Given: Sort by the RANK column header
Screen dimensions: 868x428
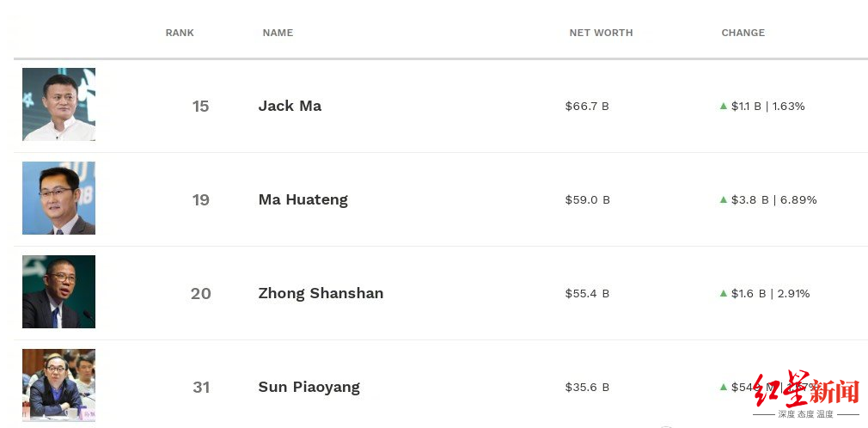Looking at the screenshot, I should point(180,33).
